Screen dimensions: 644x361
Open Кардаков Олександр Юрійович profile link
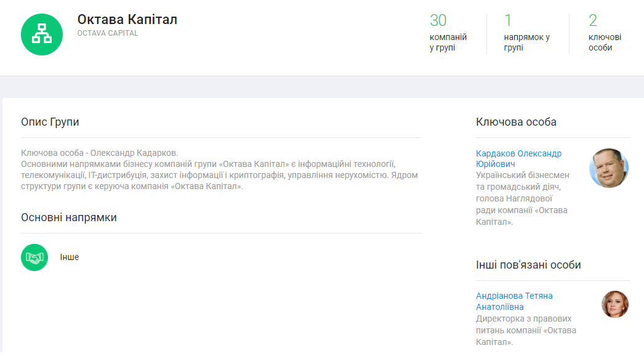(518, 158)
